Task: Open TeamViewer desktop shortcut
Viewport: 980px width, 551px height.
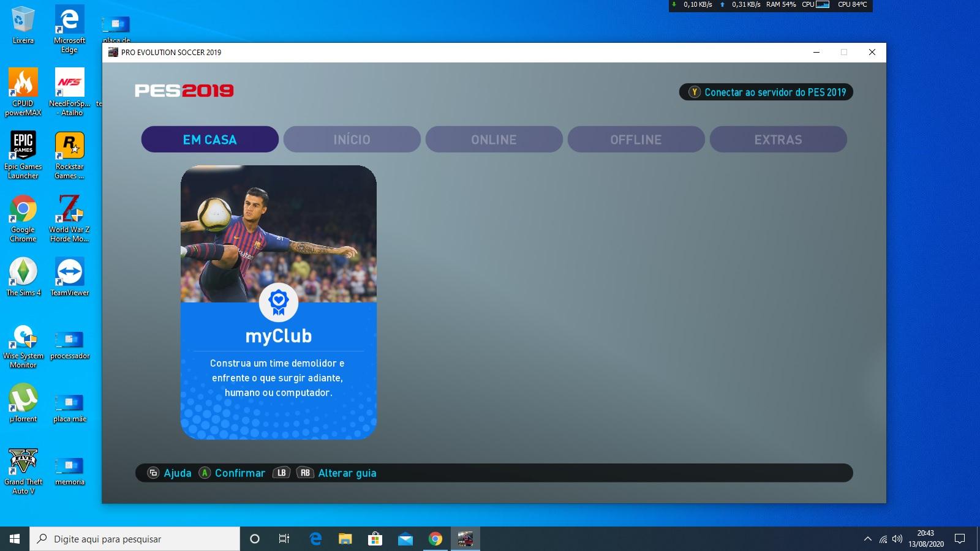Action: click(x=69, y=277)
